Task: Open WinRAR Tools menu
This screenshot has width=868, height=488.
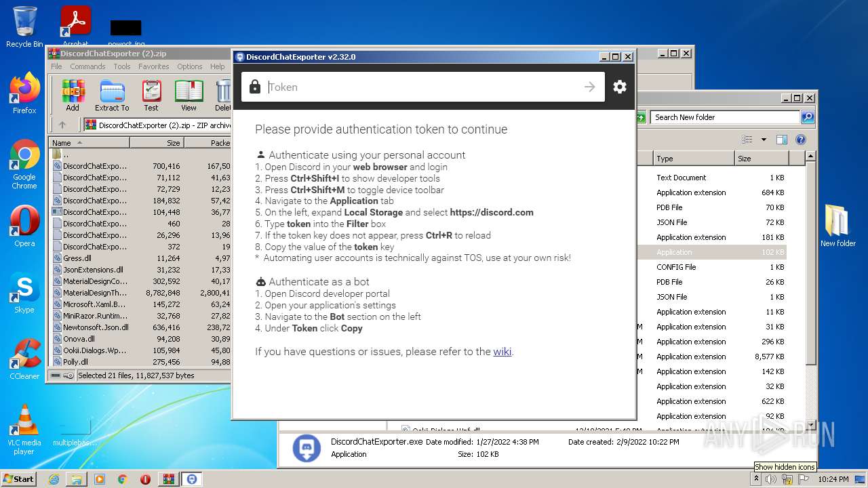Action: 122,66
